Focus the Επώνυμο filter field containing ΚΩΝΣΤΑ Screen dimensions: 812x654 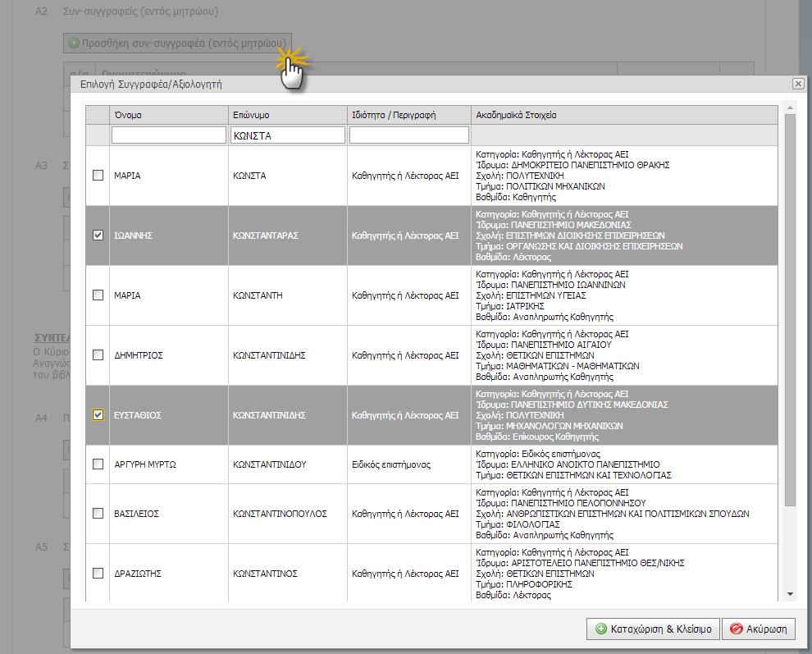point(287,135)
